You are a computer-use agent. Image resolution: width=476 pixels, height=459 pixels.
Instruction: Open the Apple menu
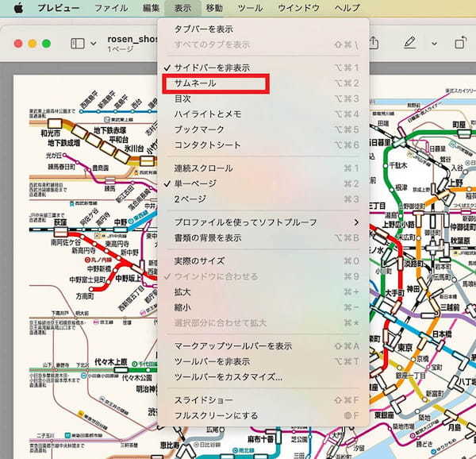click(x=18, y=8)
